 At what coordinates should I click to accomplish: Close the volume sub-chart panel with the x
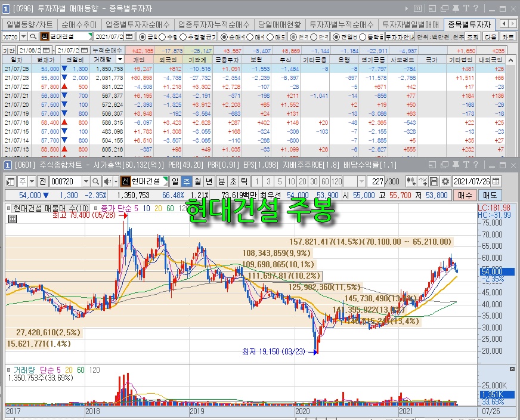(x=512, y=369)
